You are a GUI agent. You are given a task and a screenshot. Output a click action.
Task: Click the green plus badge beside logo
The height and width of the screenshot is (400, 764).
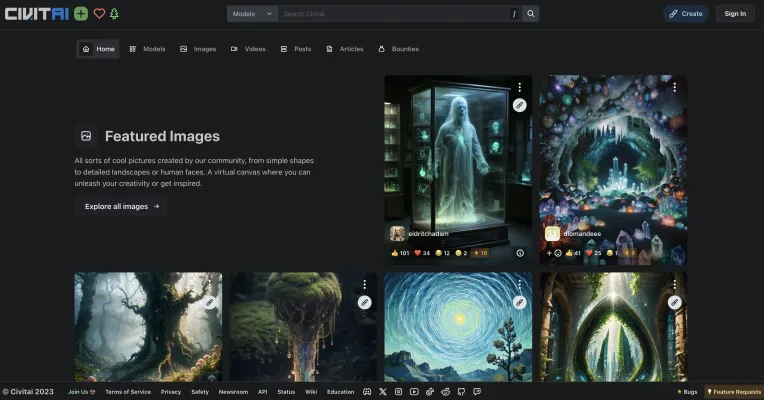tap(81, 14)
